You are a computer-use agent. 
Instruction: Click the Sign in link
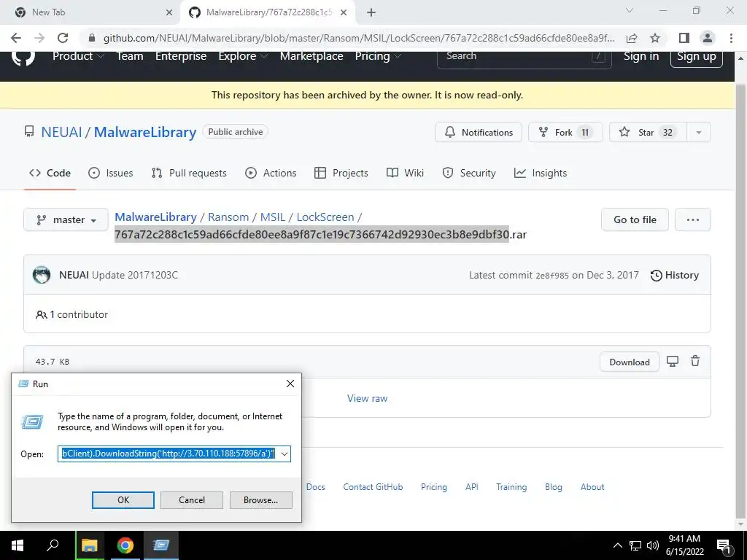tap(641, 56)
